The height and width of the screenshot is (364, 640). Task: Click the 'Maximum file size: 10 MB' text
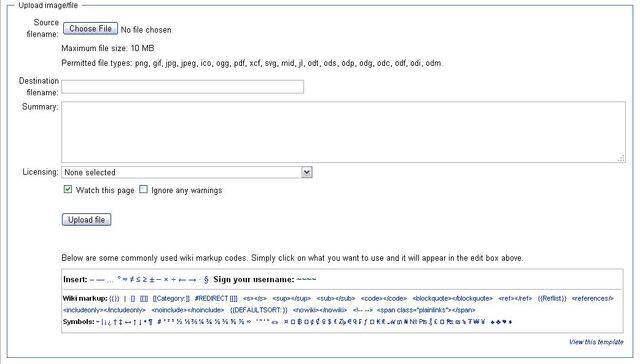(x=108, y=48)
